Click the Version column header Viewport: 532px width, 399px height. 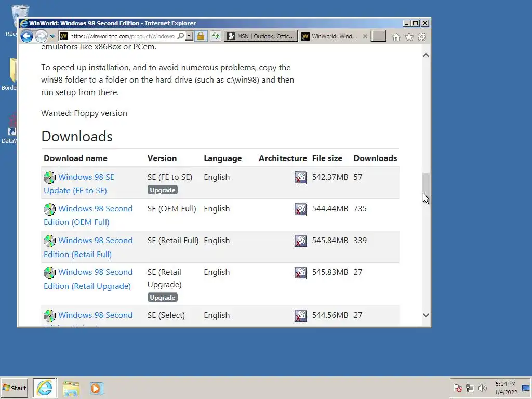tap(162, 158)
